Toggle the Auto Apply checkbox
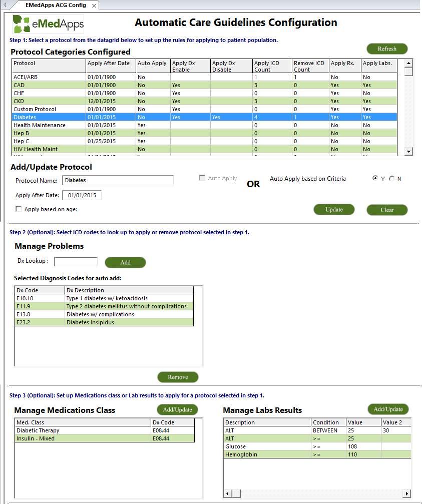This screenshot has width=422, height=504. (202, 178)
